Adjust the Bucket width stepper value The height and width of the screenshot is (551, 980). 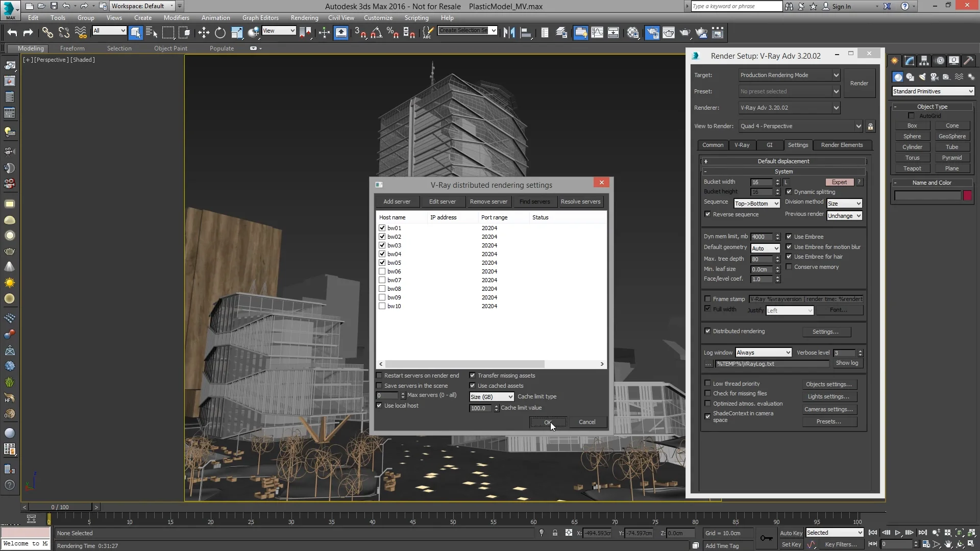(x=778, y=182)
